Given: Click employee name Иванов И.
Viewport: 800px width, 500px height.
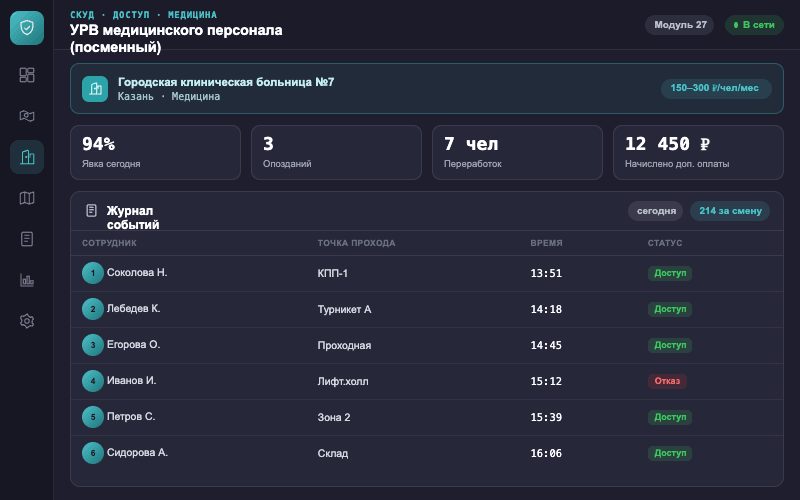Looking at the screenshot, I should [131, 380].
